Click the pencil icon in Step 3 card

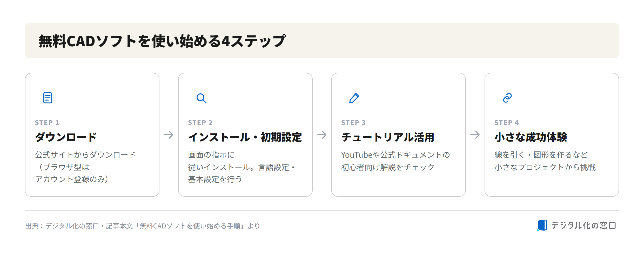pos(354,98)
